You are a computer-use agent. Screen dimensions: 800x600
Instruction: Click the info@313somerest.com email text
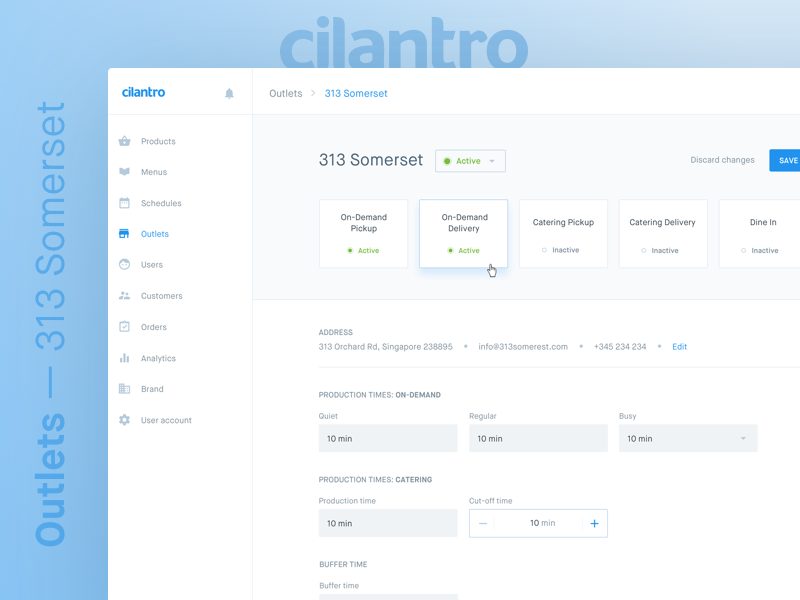click(x=523, y=346)
